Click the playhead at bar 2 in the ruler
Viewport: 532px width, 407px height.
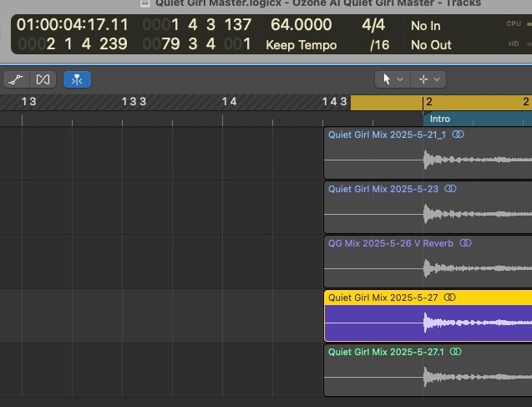click(x=423, y=103)
